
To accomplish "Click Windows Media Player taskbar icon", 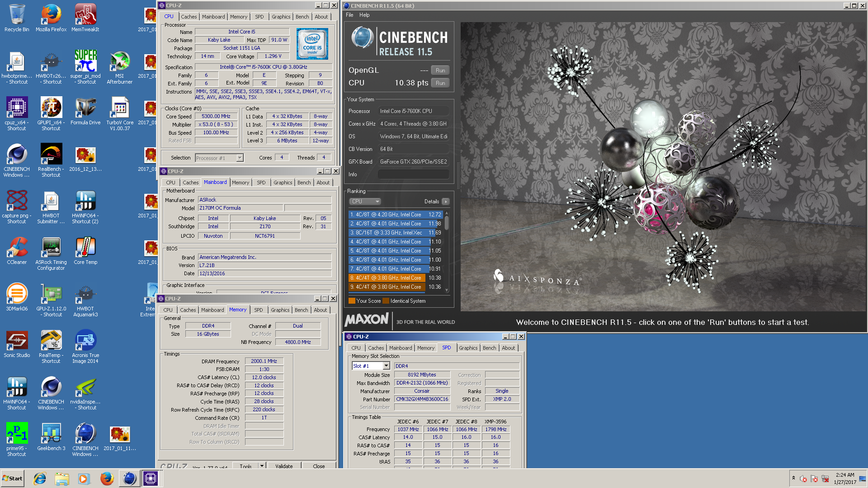I will 84,479.
